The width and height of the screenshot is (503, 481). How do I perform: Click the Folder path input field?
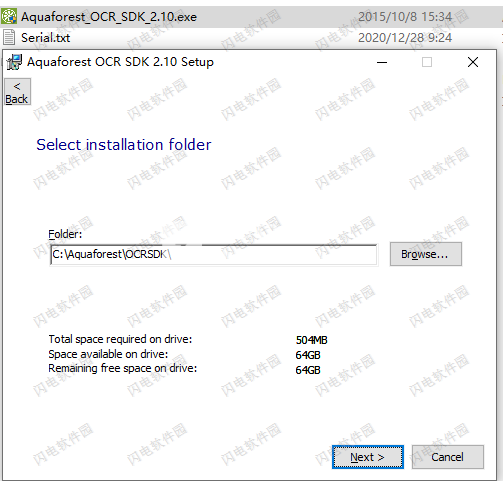214,255
